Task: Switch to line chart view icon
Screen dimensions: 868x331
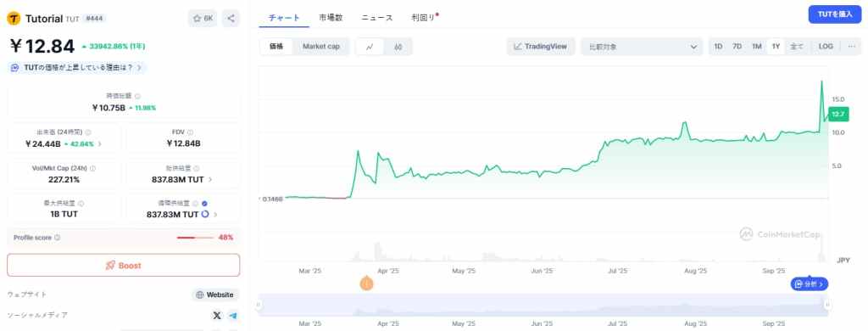Action: tap(370, 47)
